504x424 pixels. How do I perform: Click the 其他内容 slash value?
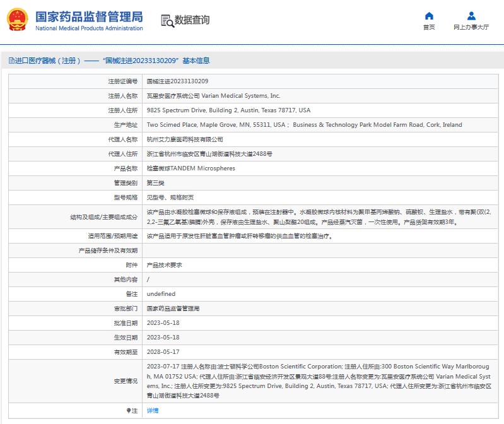148,280
